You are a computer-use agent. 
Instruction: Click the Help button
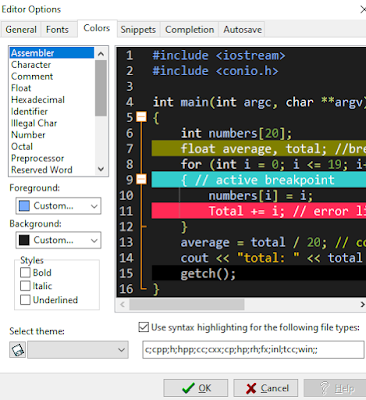coord(335,388)
